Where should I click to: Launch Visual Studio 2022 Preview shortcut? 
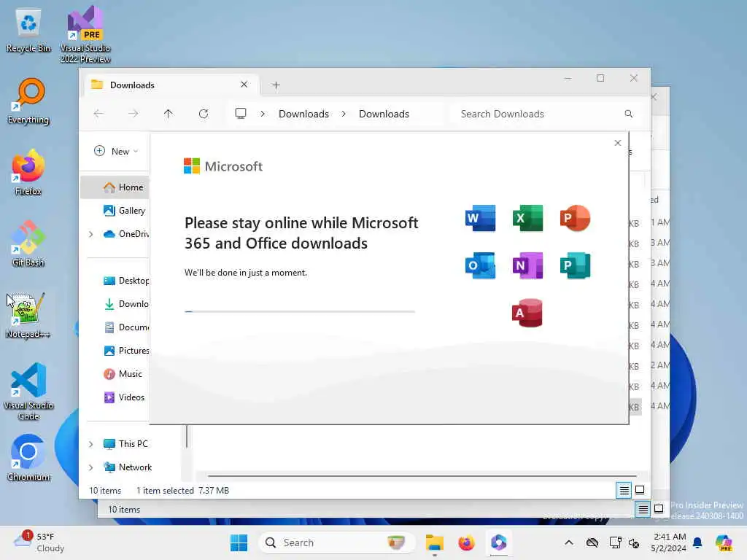[85, 34]
